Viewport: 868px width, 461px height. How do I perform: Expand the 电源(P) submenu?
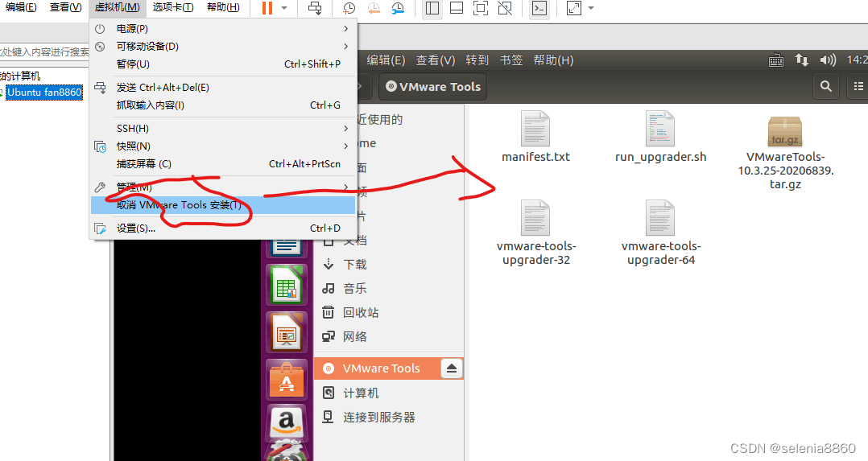[x=223, y=29]
